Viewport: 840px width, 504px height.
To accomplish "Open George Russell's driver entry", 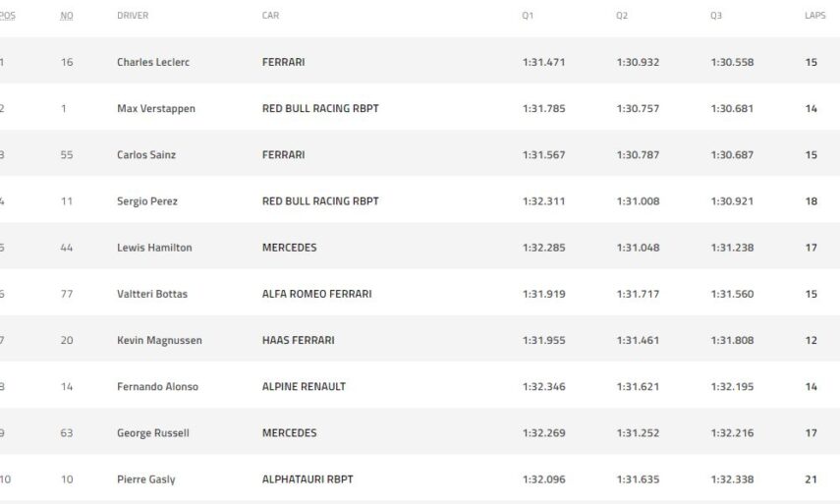I will pyautogui.click(x=152, y=433).
